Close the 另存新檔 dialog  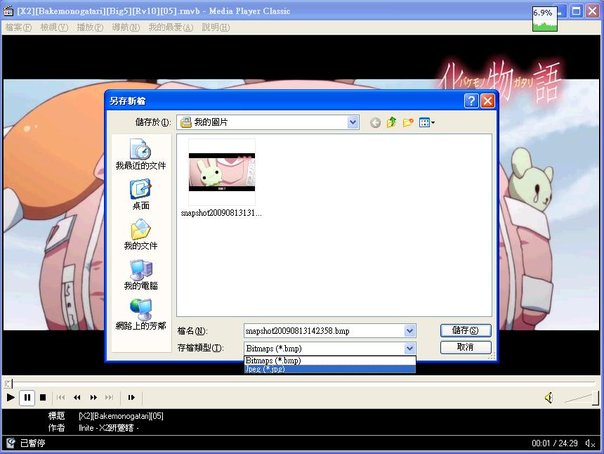[488, 101]
